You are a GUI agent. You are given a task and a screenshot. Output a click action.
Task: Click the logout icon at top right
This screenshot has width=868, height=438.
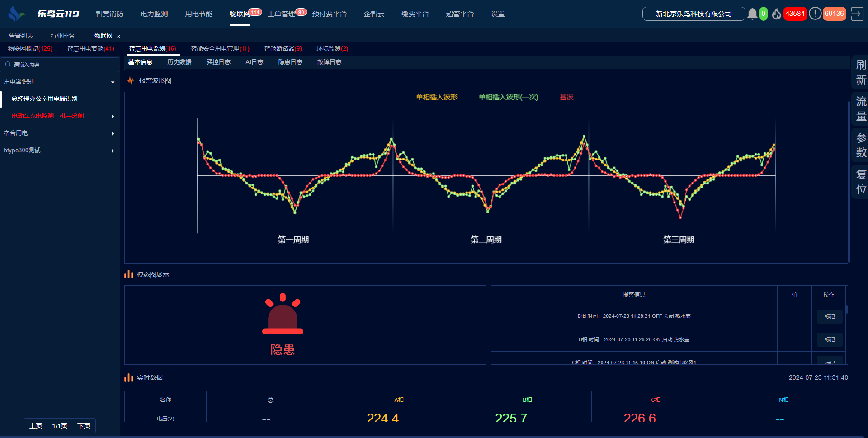coord(857,14)
